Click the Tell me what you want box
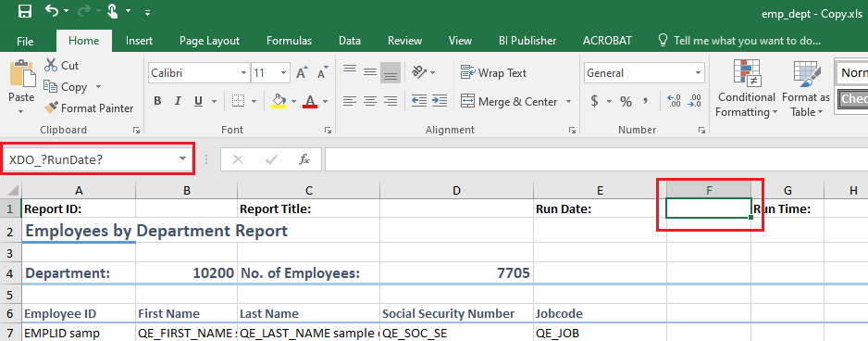Screen dimensions: 868x341 [739, 41]
